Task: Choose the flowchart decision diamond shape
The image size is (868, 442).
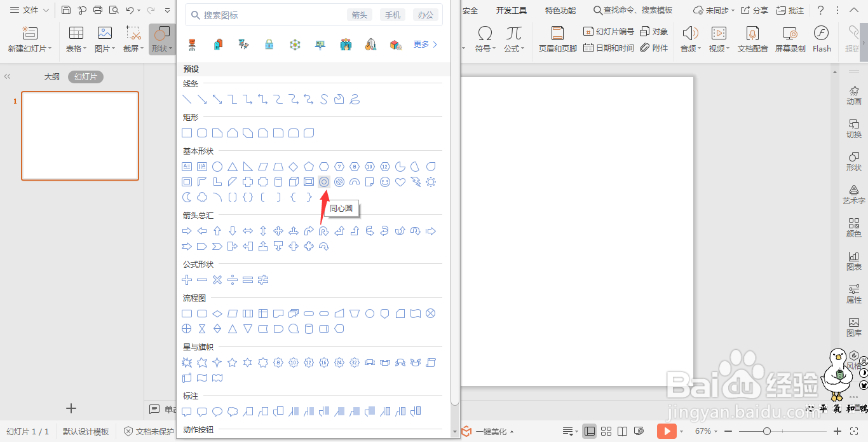Action: [x=217, y=314]
